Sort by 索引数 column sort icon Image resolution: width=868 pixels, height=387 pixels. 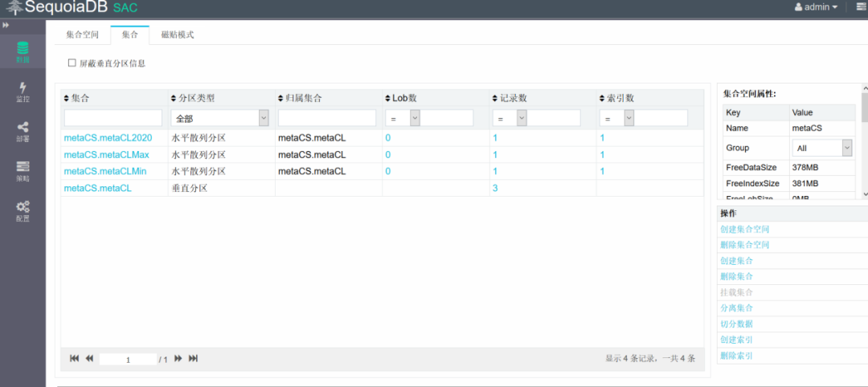(x=603, y=99)
